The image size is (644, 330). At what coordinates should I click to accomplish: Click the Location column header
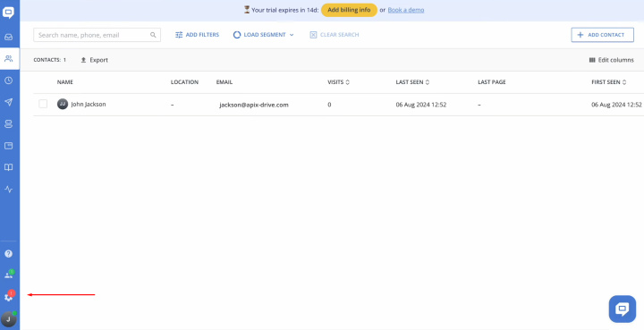point(184,82)
